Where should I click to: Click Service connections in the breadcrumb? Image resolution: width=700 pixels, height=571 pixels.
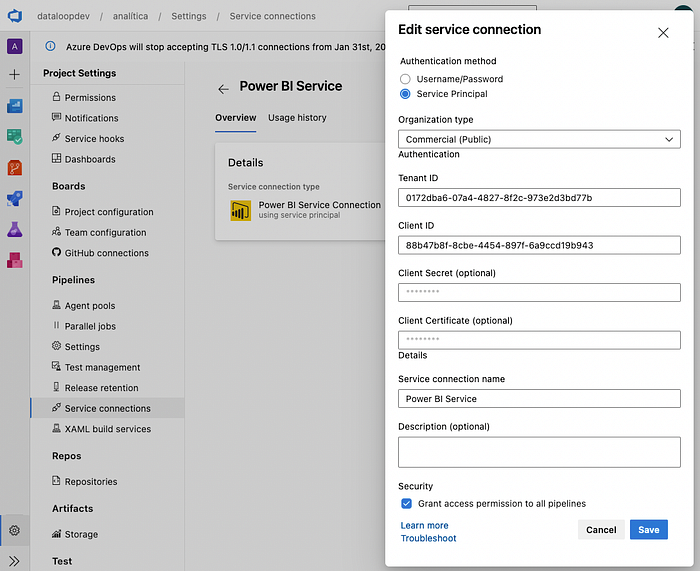coord(272,16)
